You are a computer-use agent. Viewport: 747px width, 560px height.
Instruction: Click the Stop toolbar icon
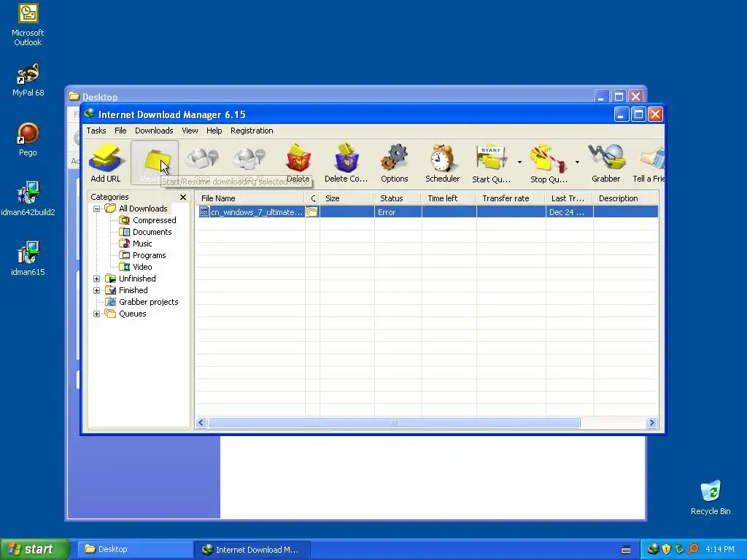coord(202,163)
